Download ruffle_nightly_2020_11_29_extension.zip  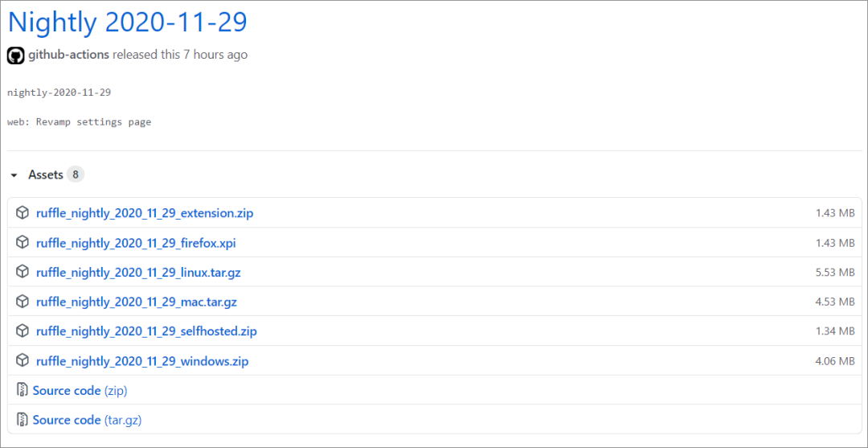tap(145, 213)
